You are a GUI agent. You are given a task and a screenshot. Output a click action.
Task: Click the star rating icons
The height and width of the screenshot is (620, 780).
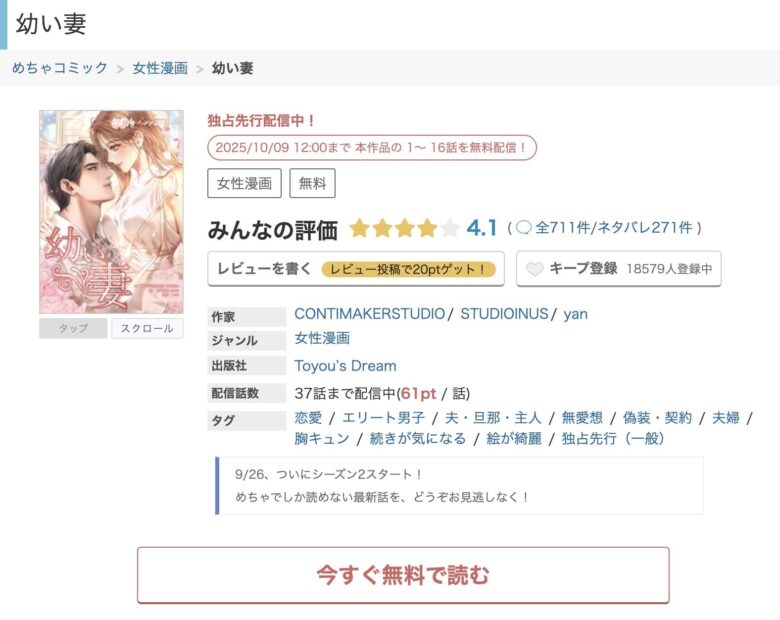coord(404,228)
